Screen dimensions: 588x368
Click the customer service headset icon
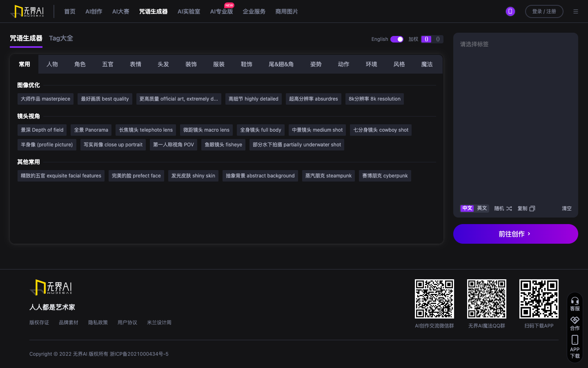pos(575,301)
